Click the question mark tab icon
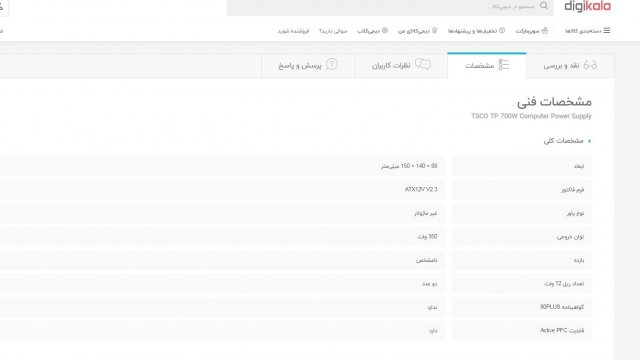Screen dimensions: 640x360 tap(332, 64)
